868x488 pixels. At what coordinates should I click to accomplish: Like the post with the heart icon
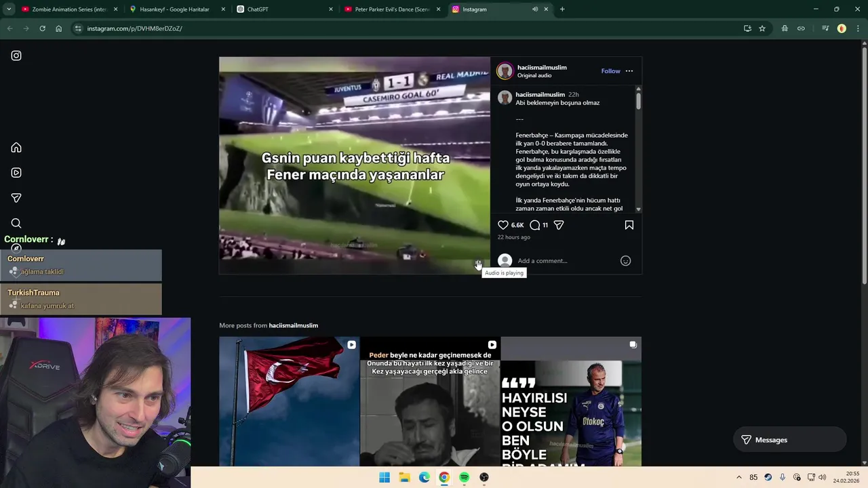coord(503,225)
